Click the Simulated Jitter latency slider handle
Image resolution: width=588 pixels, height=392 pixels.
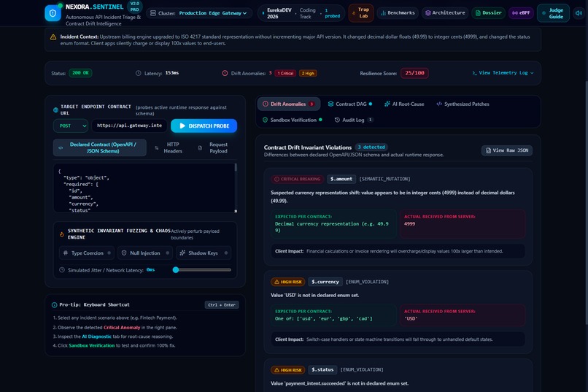tap(176, 270)
